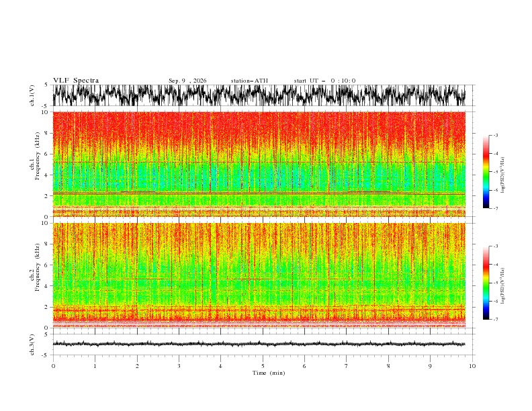
Task: Click the 9 minute tick label on time axis
Action: pos(430,366)
